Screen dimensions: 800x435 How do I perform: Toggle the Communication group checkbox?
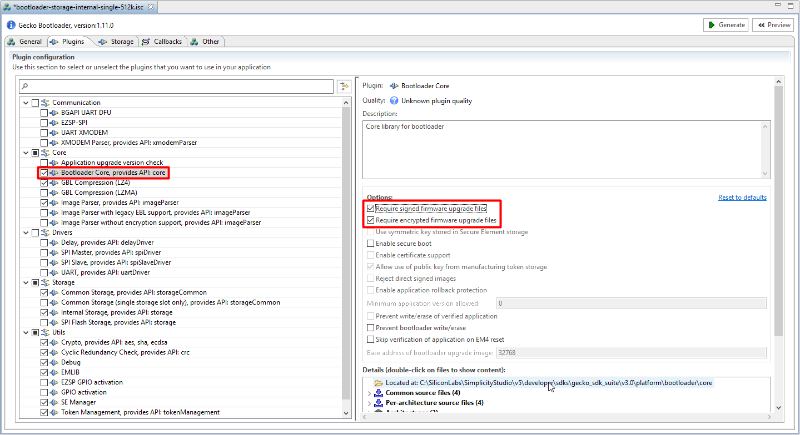click(x=35, y=103)
